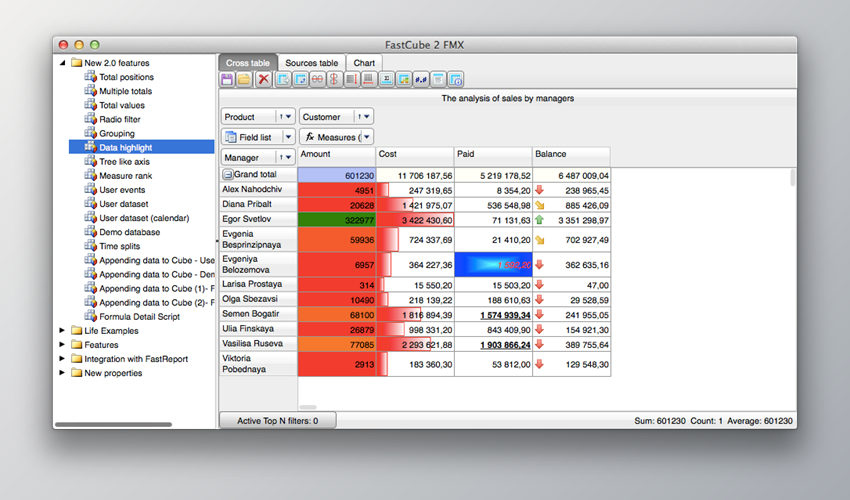Click the field list panel toolbar icon
This screenshot has height=500, width=850.
coord(438,80)
